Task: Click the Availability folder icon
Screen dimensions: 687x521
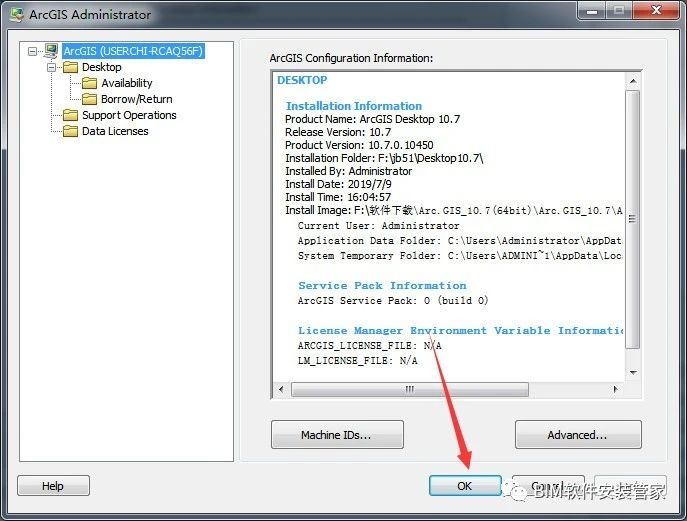Action: click(x=89, y=83)
